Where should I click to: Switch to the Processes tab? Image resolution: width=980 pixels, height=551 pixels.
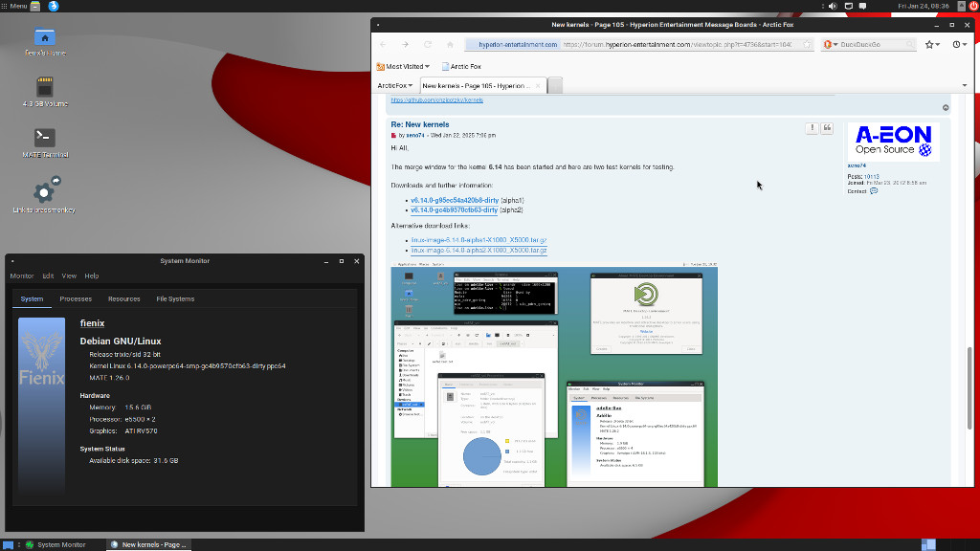(76, 299)
